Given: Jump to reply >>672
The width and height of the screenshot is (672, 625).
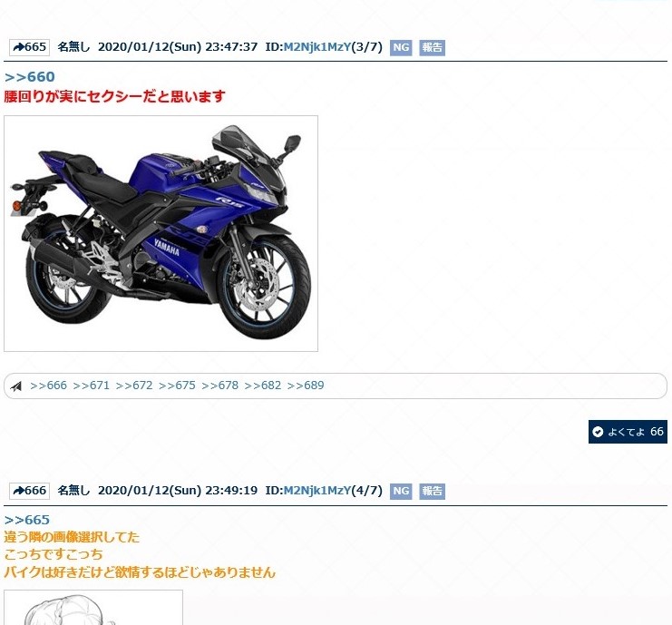Looking at the screenshot, I should pos(134,386).
